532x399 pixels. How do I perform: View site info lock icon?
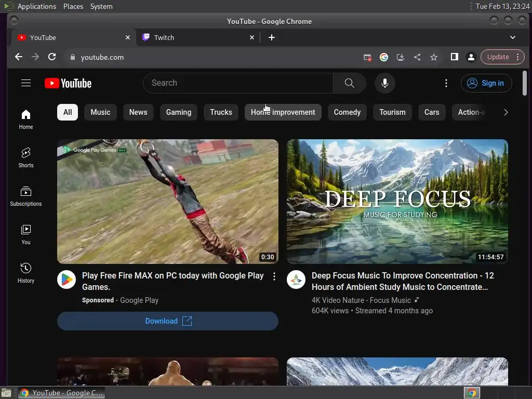[x=72, y=57]
